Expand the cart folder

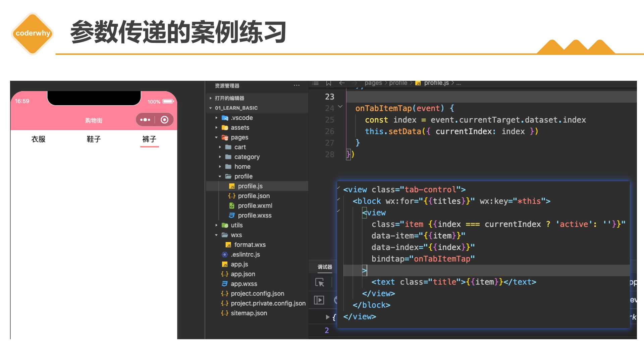click(240, 147)
